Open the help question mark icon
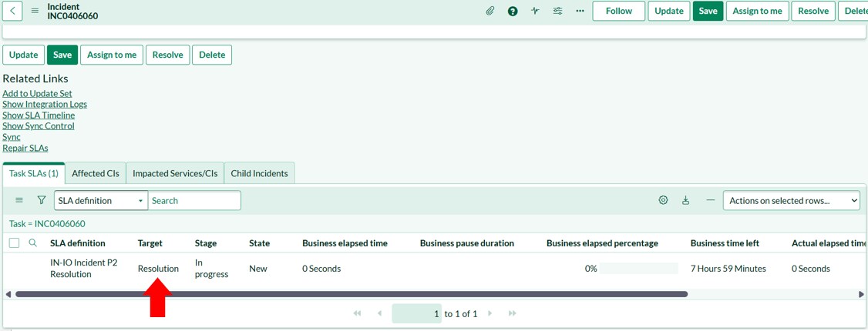This screenshot has width=868, height=331. pos(513,11)
